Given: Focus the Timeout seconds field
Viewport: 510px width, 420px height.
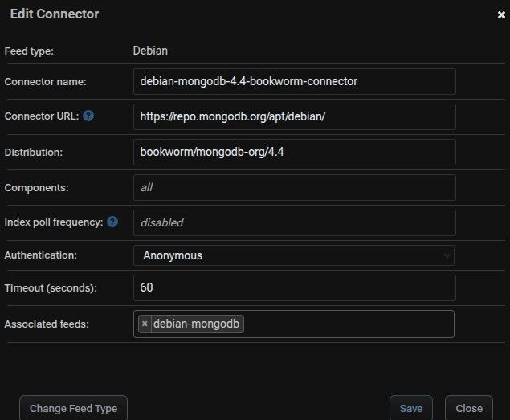Looking at the screenshot, I should (x=295, y=288).
